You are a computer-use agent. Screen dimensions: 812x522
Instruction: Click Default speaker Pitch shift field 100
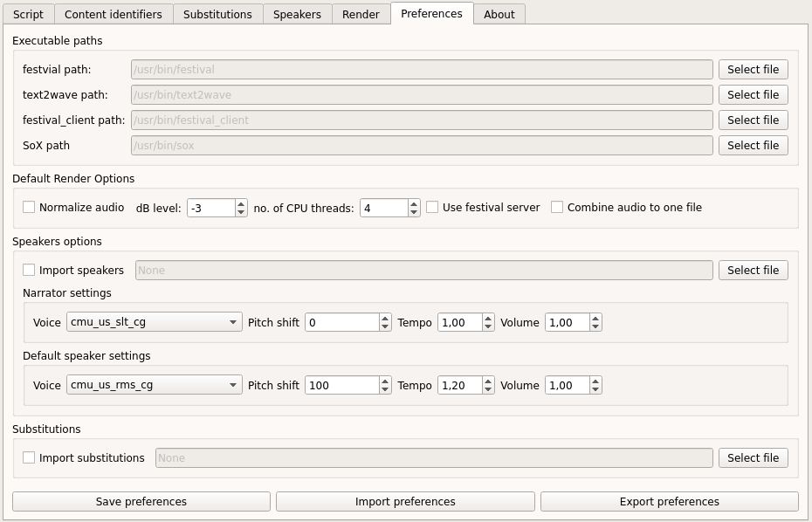[x=342, y=386]
